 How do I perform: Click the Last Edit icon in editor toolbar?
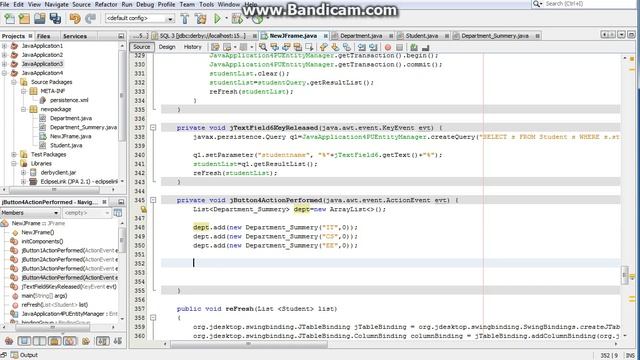(x=215, y=47)
